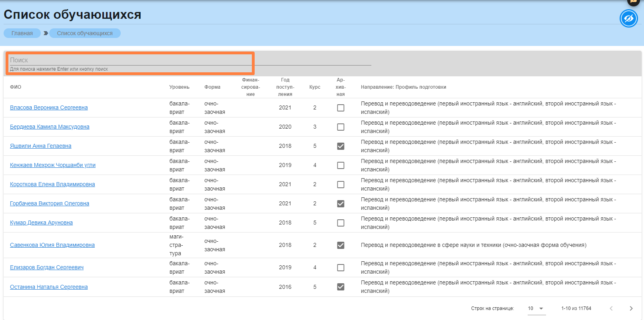Click the accessibility eye icon button

pyautogui.click(x=628, y=19)
